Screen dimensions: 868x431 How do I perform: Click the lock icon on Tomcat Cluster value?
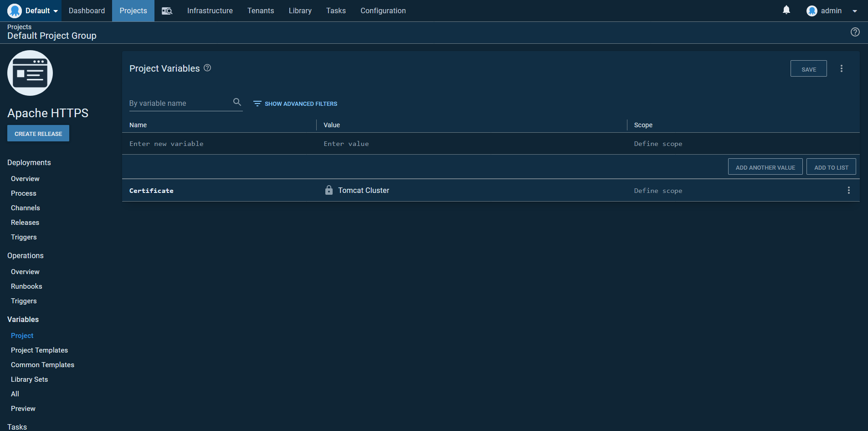pyautogui.click(x=329, y=190)
